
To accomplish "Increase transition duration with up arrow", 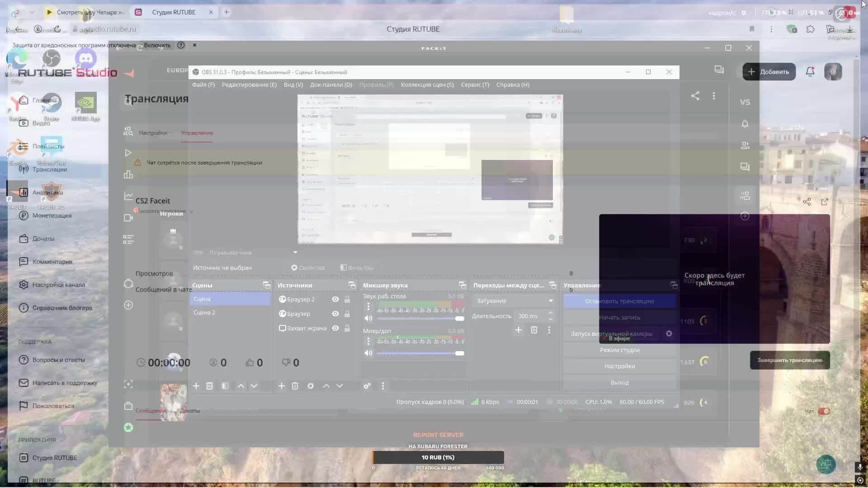I will tap(550, 313).
